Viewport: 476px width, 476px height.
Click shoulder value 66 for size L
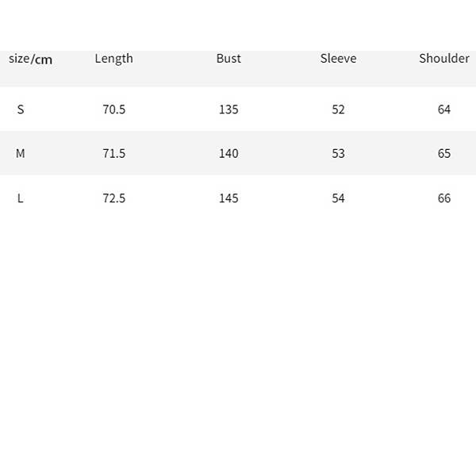click(444, 198)
